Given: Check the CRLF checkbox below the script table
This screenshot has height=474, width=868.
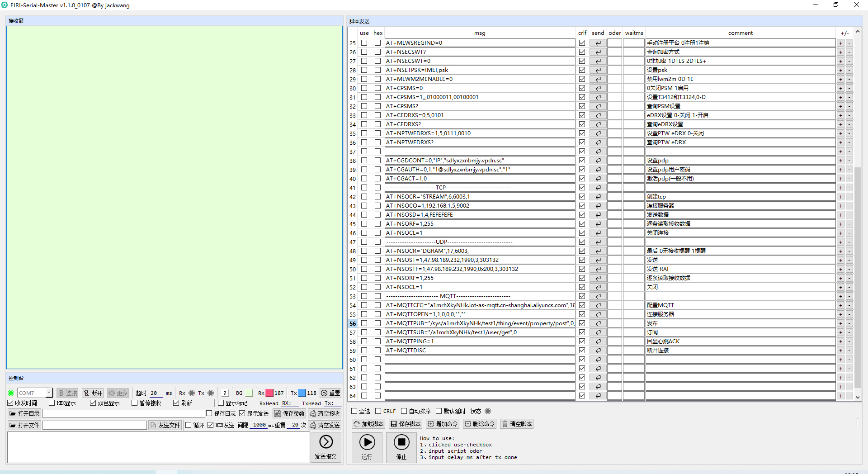Looking at the screenshot, I should click(x=378, y=411).
